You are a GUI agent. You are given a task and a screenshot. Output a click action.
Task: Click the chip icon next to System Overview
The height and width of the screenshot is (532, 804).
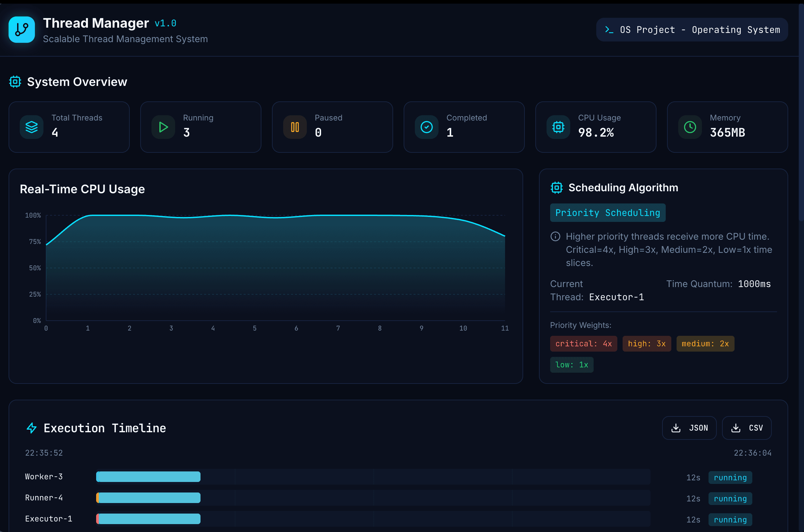coord(15,82)
